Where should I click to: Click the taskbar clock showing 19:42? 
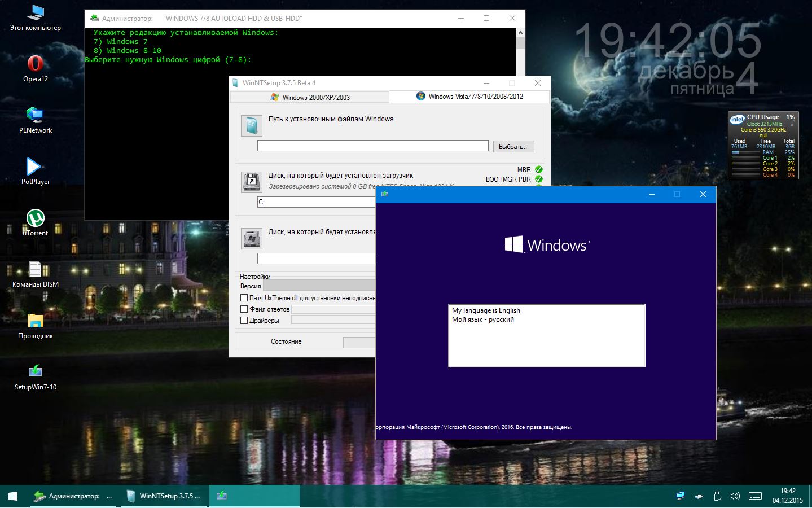788,496
